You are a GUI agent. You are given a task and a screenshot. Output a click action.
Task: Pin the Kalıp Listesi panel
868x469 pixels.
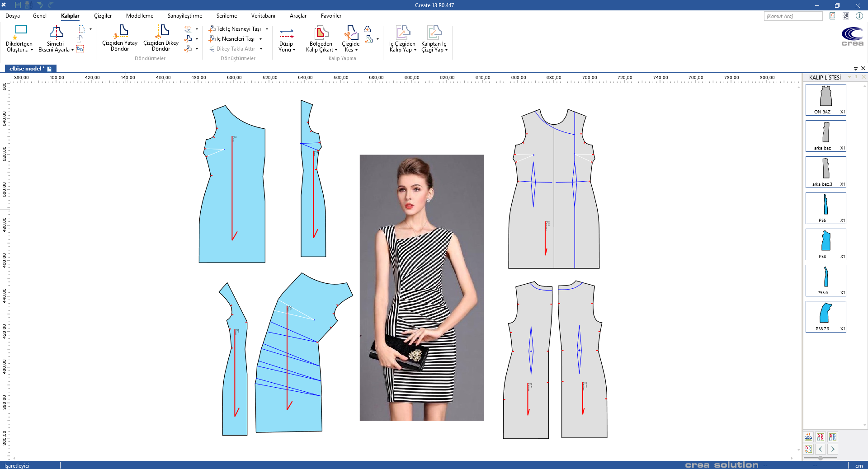click(856, 77)
